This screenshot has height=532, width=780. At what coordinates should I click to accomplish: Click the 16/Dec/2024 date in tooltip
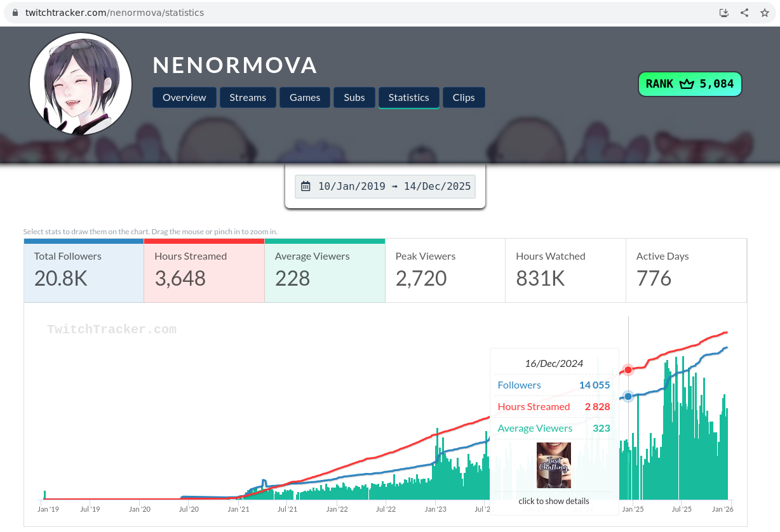coord(554,363)
